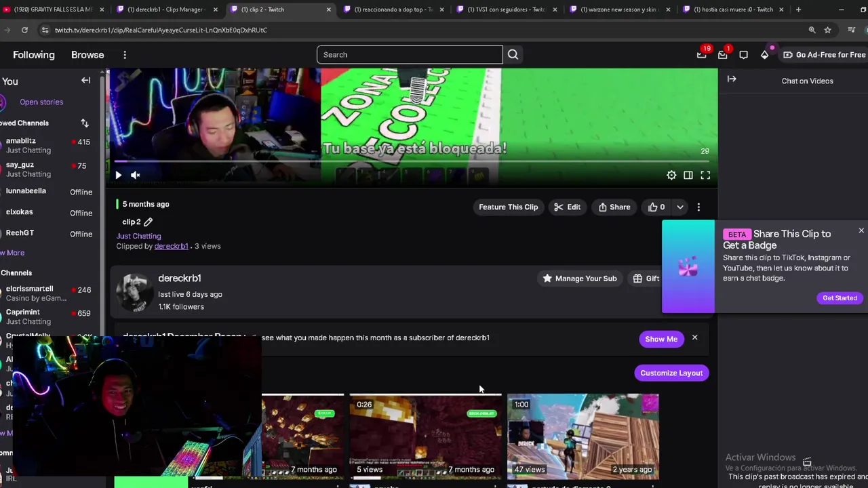868x488 pixels.
Task: Open dereckrb1 channel avatar
Action: [x=134, y=293]
